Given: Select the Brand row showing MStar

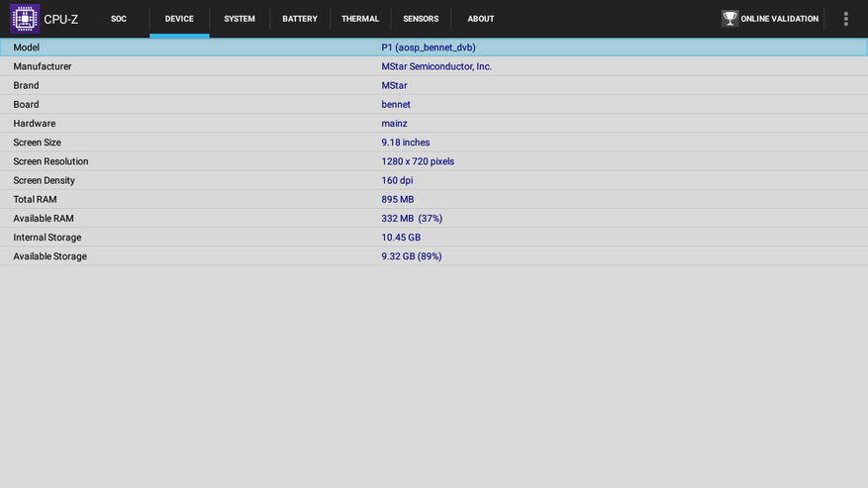Looking at the screenshot, I should 434,85.
